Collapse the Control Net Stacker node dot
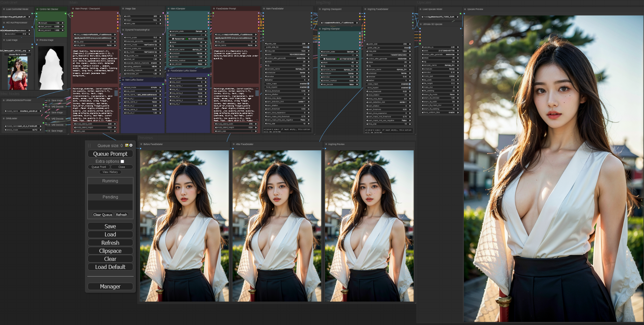Screen dimensions: 644x325 37,9
